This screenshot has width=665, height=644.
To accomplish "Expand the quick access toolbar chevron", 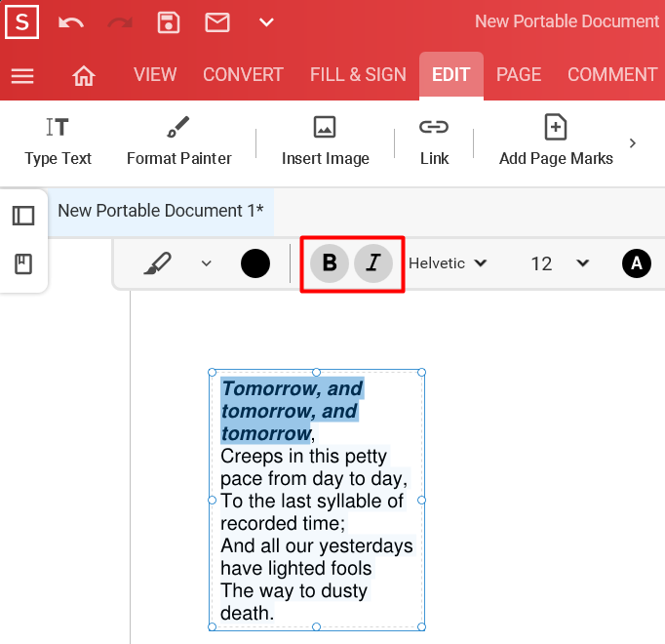I will (x=266, y=22).
